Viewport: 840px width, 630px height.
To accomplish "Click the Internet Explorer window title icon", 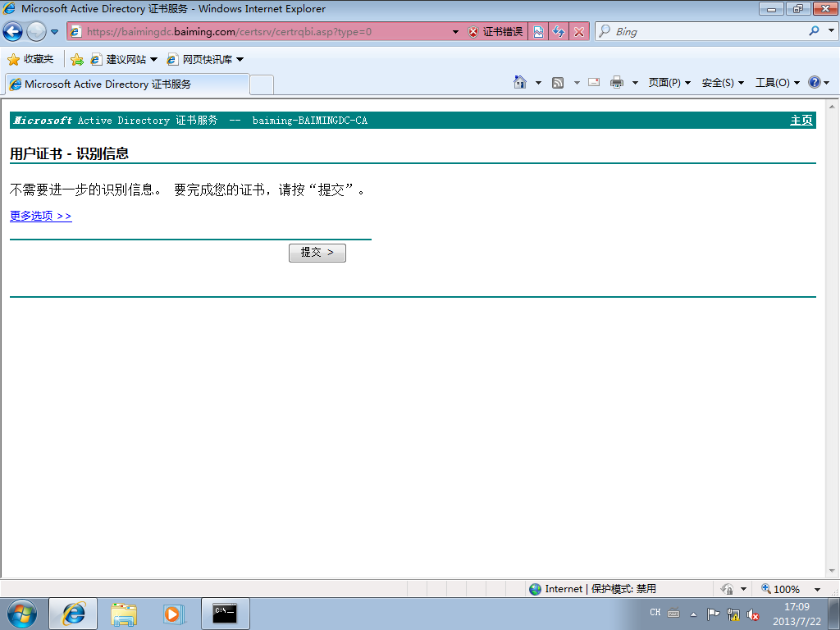I will [9, 8].
